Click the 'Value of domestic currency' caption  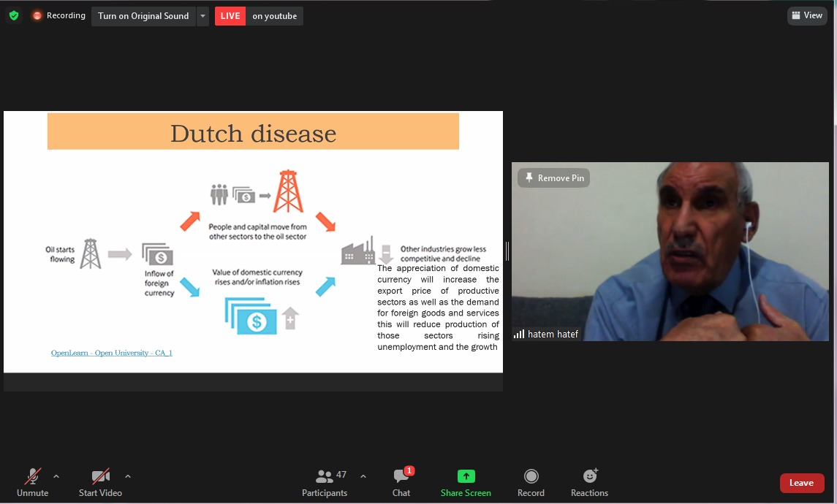click(257, 277)
